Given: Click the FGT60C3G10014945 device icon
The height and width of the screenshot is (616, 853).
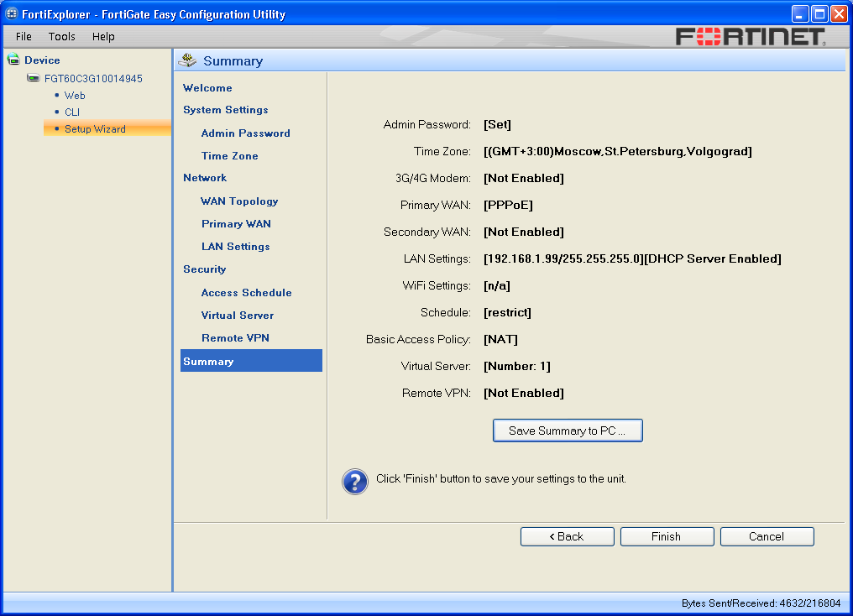Looking at the screenshot, I should (x=34, y=78).
